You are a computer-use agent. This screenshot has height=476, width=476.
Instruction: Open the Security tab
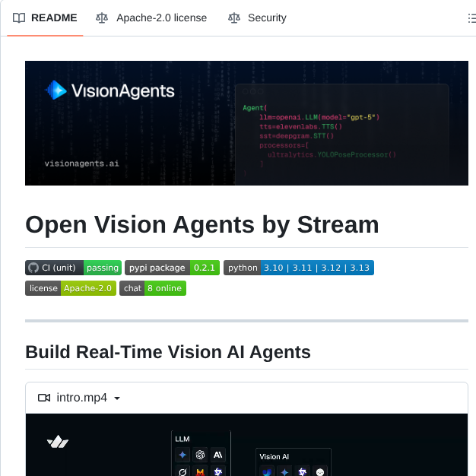coord(257,18)
